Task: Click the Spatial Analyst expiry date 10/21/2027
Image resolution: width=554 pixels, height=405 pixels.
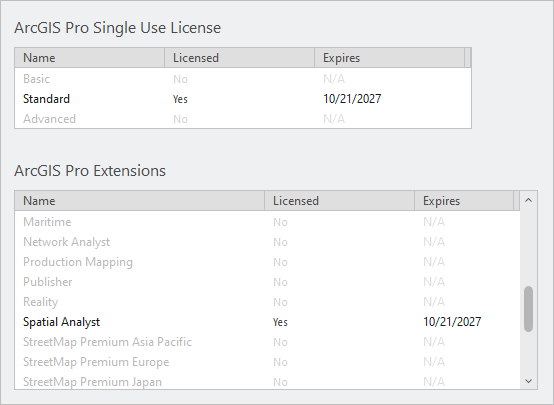Action: pyautogui.click(x=452, y=322)
